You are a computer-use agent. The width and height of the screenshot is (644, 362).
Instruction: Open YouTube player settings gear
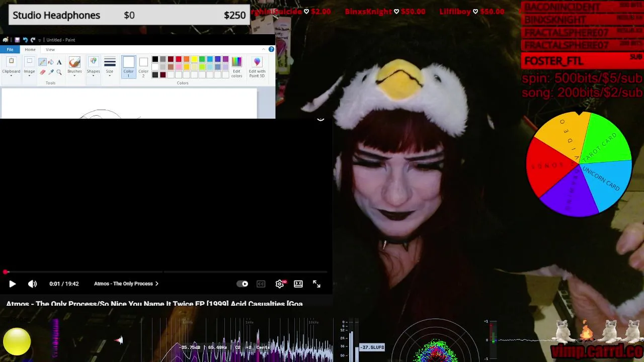280,284
